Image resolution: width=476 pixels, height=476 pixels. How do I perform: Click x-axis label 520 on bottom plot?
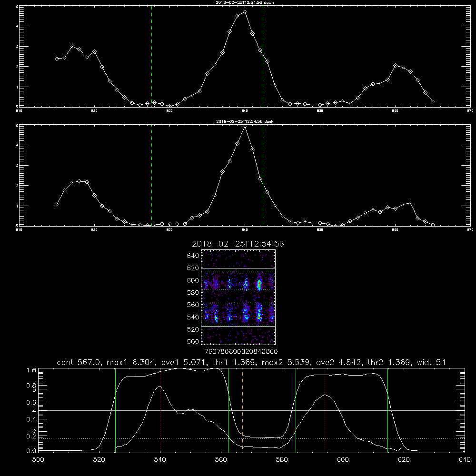pyautogui.click(x=99, y=460)
